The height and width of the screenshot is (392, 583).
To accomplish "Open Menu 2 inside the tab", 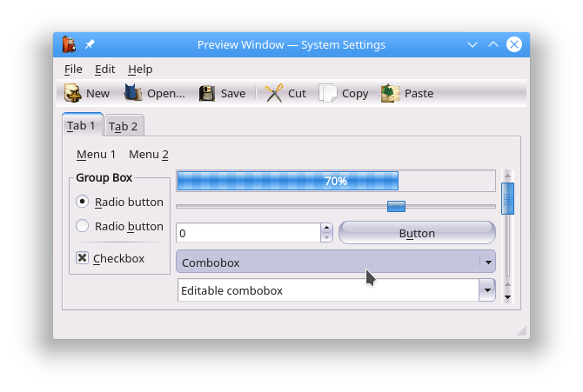I will pyautogui.click(x=149, y=154).
